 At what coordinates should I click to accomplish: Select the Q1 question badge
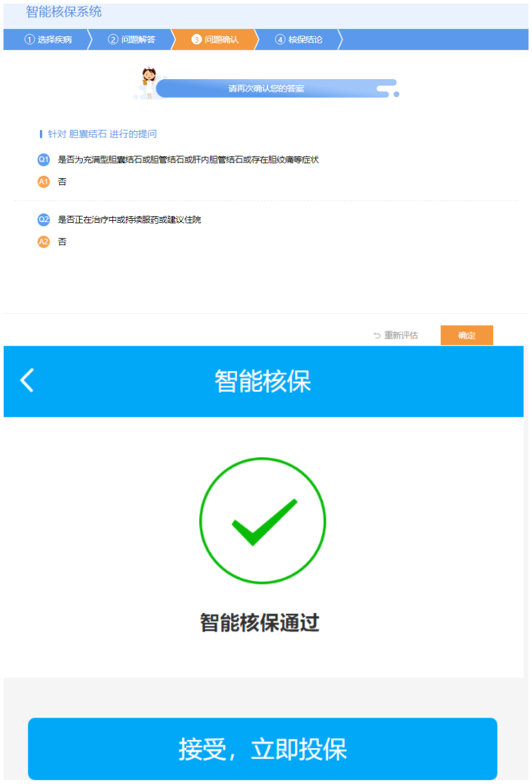pyautogui.click(x=43, y=160)
